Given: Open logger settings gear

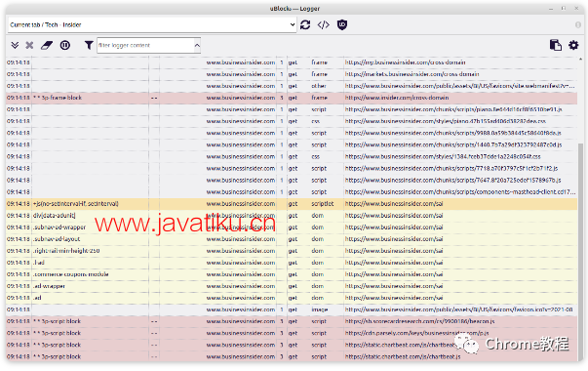Looking at the screenshot, I should 573,45.
